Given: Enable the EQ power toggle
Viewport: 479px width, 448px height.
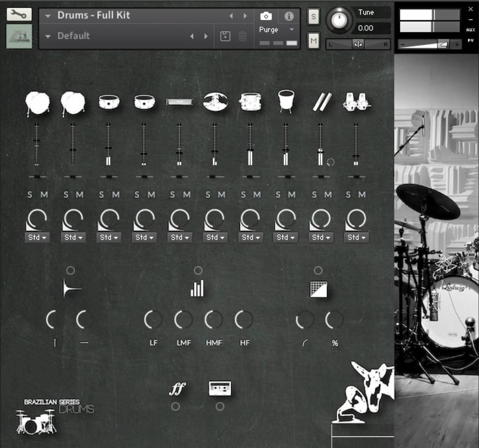Looking at the screenshot, I should click(x=198, y=270).
